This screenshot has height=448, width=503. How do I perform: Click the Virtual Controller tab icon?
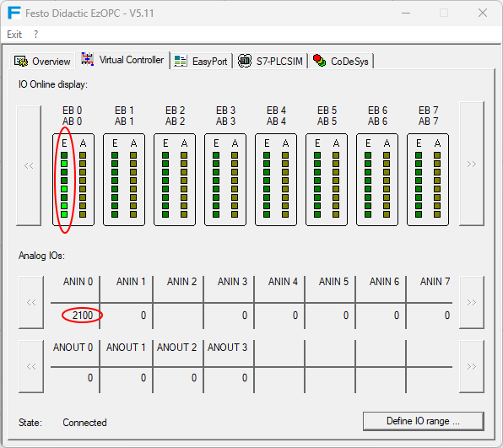(x=87, y=59)
